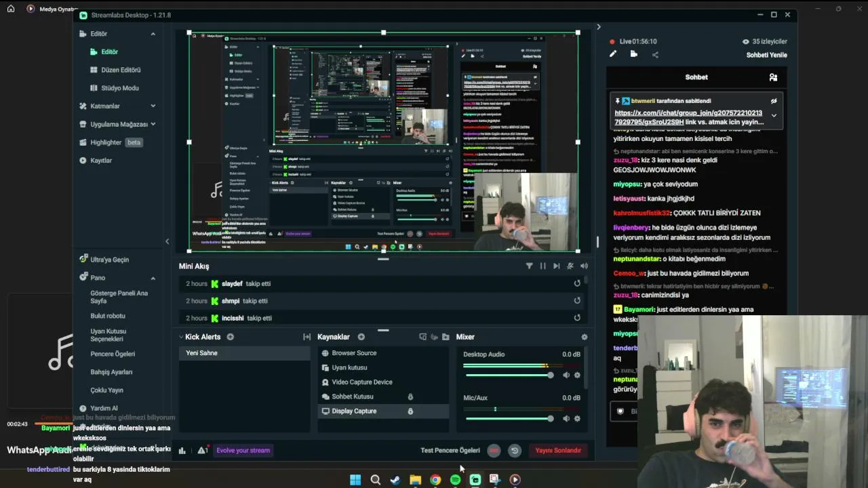Hide the pinned message by btwmerii

coord(774,101)
